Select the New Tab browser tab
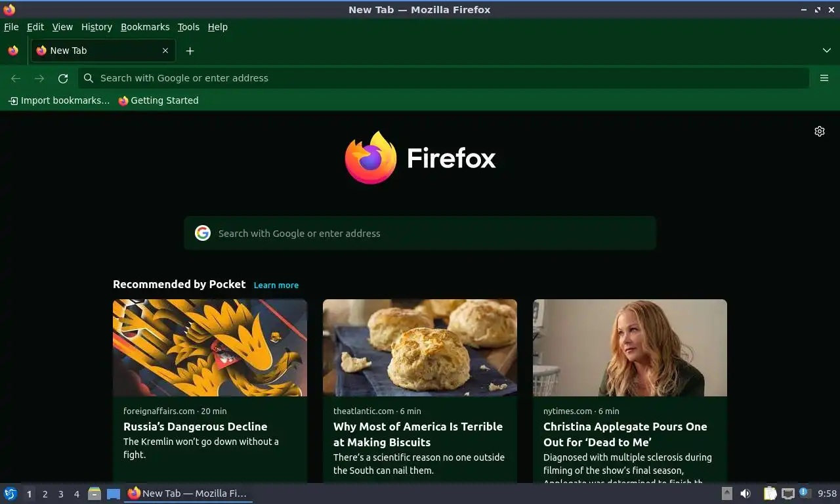This screenshot has height=504, width=840. pyautogui.click(x=102, y=51)
